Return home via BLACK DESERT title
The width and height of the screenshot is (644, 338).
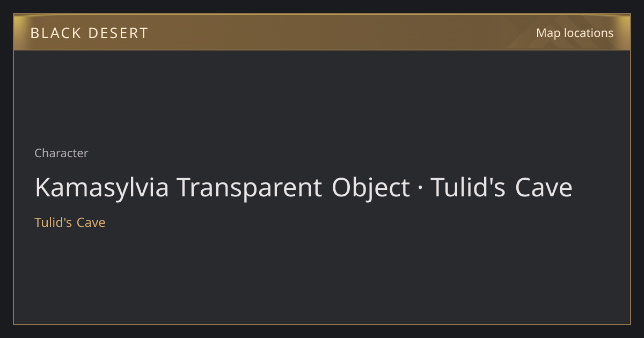tap(89, 33)
